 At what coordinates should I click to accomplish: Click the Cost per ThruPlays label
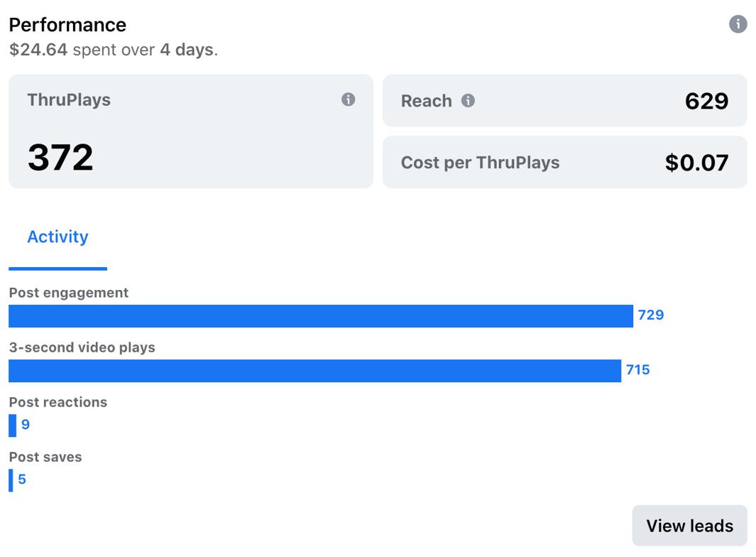pos(480,163)
